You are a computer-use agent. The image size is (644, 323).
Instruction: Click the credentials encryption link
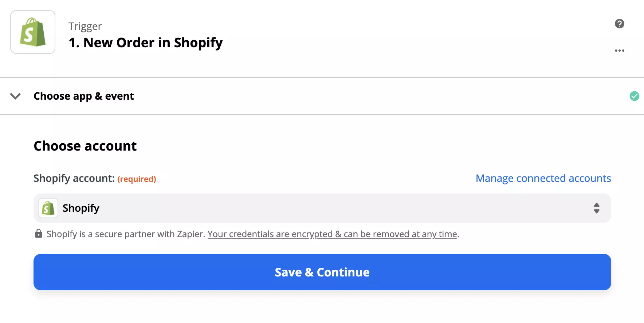coord(332,234)
